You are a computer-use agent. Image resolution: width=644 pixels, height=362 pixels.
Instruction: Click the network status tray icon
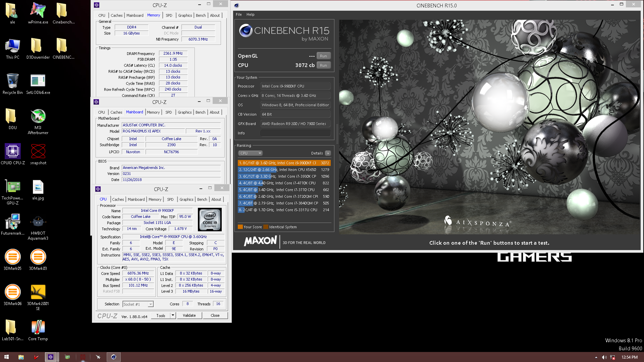click(612, 357)
